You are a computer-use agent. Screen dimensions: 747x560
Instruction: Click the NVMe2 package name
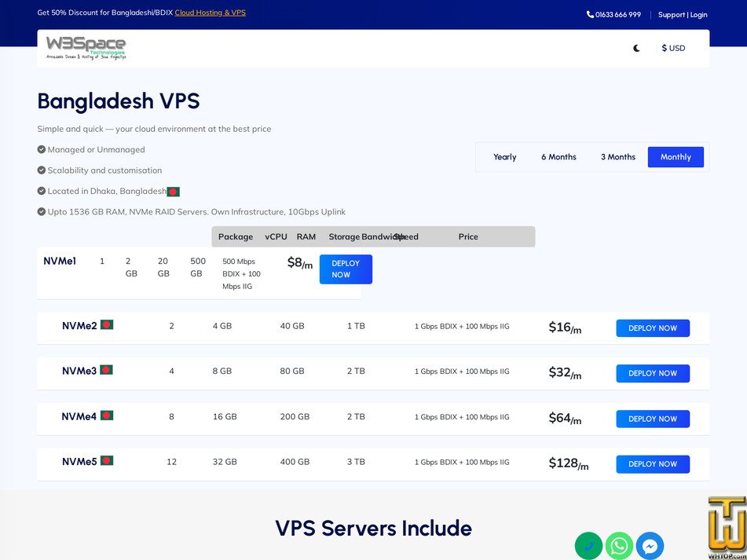pos(79,326)
